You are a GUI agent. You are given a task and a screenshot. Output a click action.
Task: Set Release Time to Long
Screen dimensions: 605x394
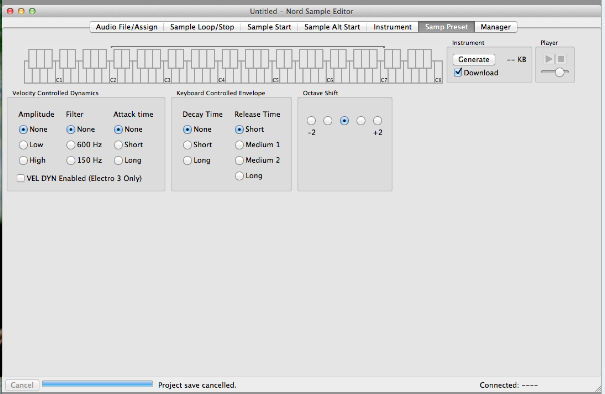tap(239, 176)
